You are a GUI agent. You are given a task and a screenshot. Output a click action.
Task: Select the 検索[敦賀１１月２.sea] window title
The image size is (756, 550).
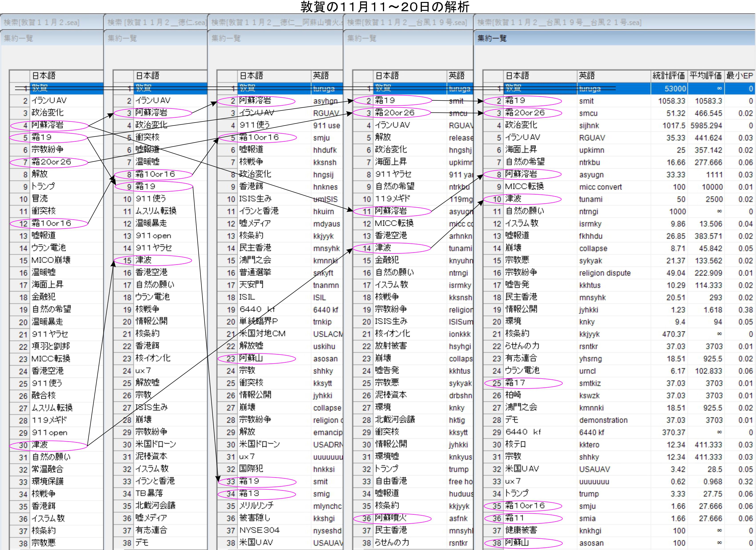(42, 22)
